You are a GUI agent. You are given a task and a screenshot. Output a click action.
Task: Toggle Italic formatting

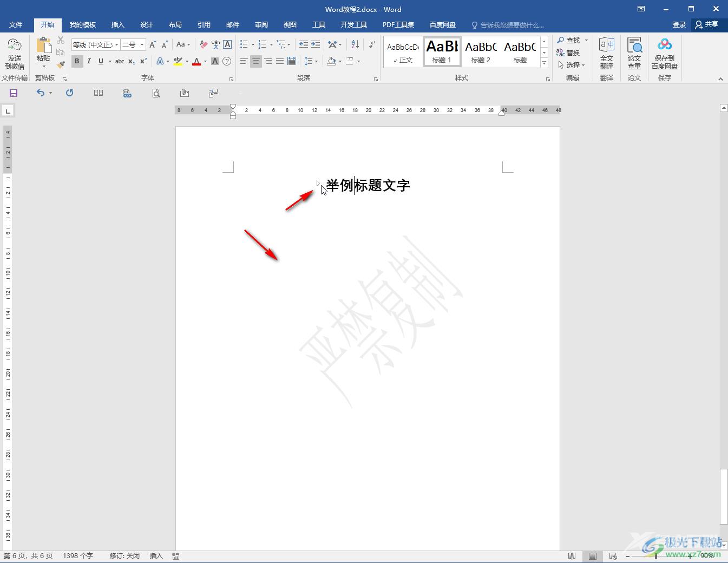click(89, 61)
